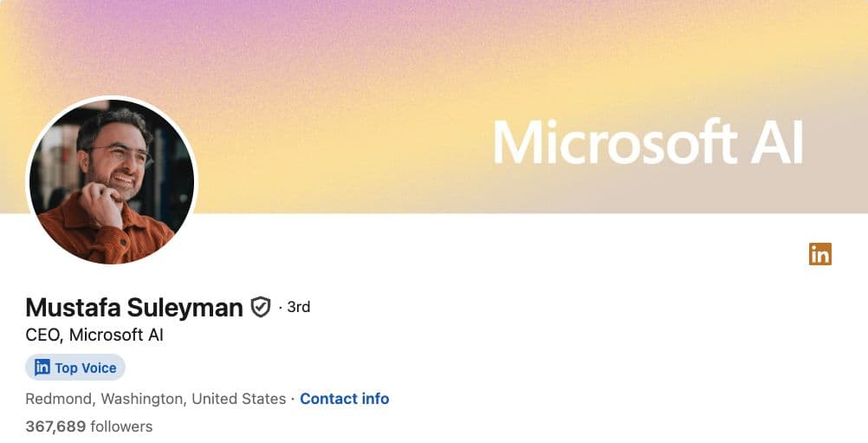Click the LinkedIn icon inside Top Voice badge
This screenshot has height=443, width=868.
click(42, 368)
